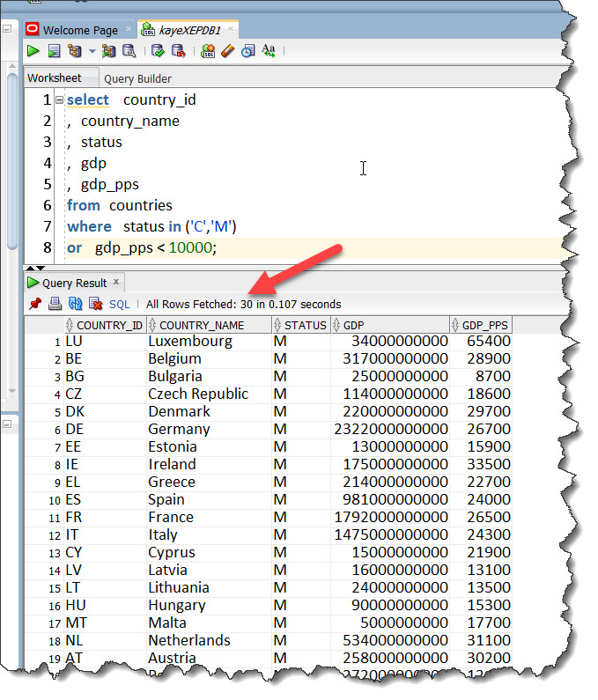Viewport: 598px width, 700px height.
Task: Clear the worksheet with the eraser icon
Action: [228, 51]
